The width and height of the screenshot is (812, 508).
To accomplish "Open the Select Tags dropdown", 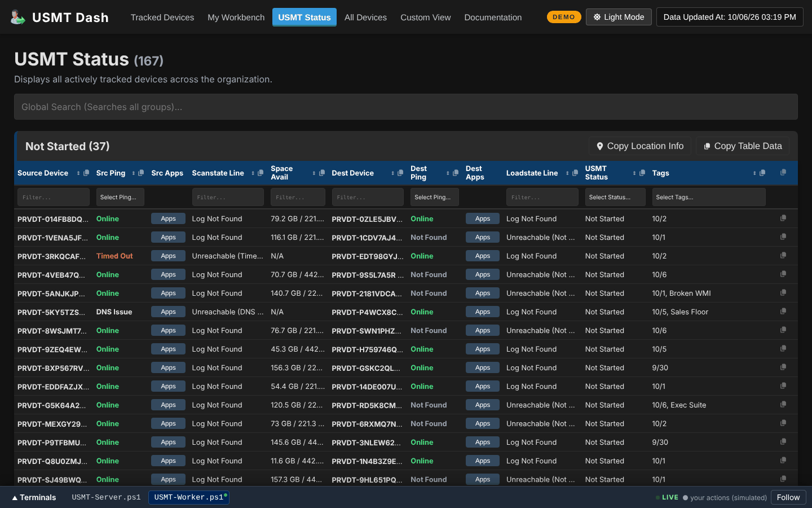I will (709, 197).
